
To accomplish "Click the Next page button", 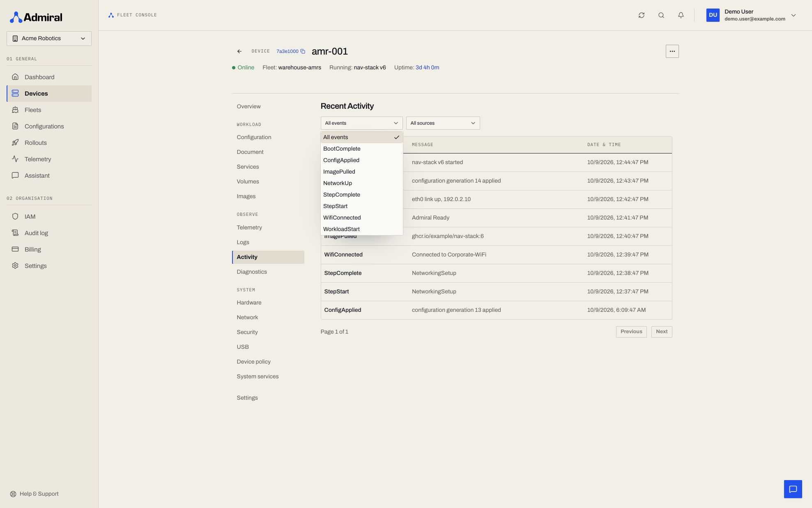I will click(662, 332).
